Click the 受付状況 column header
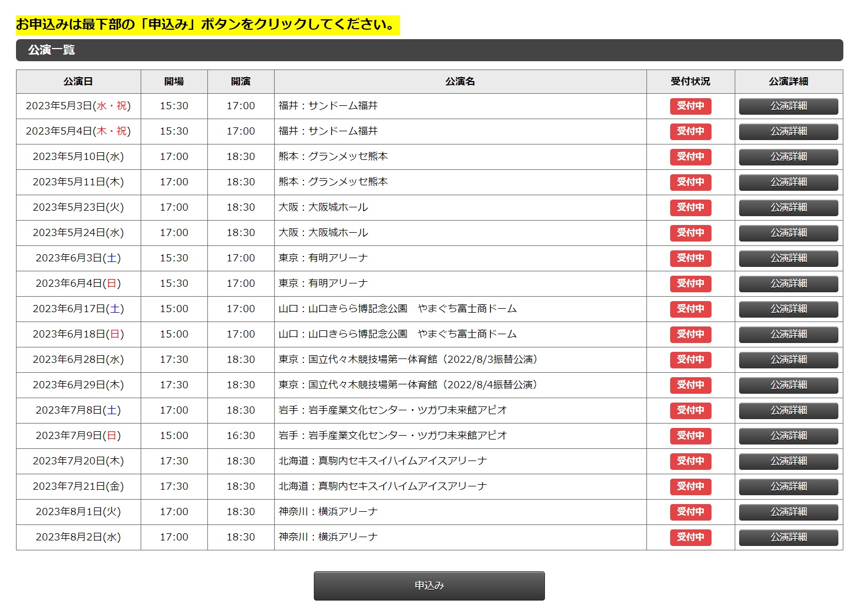 tap(691, 82)
